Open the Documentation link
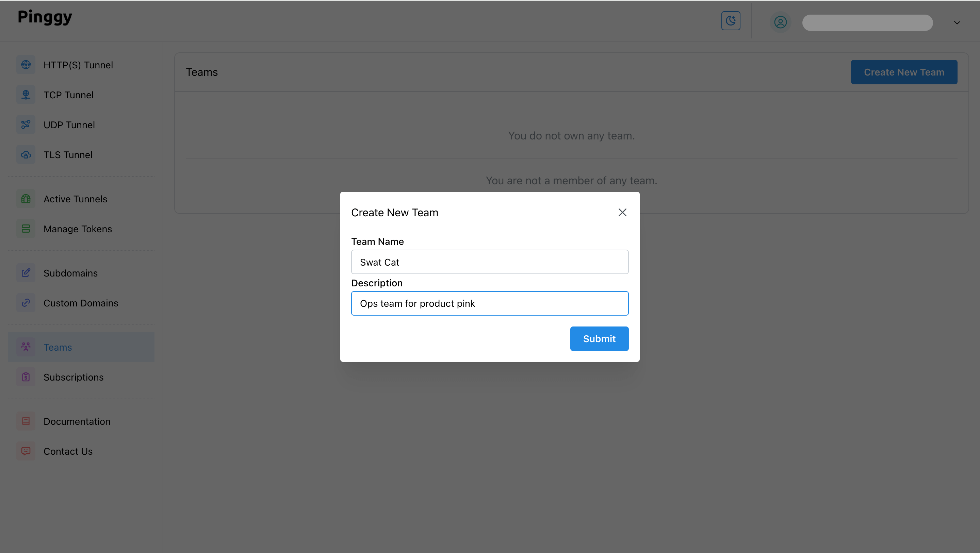 [x=81, y=421]
